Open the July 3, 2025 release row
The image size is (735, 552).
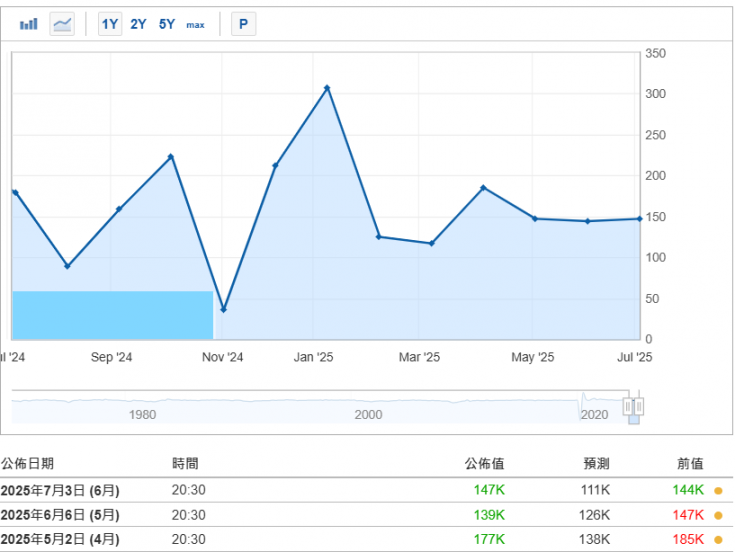tap(367, 490)
